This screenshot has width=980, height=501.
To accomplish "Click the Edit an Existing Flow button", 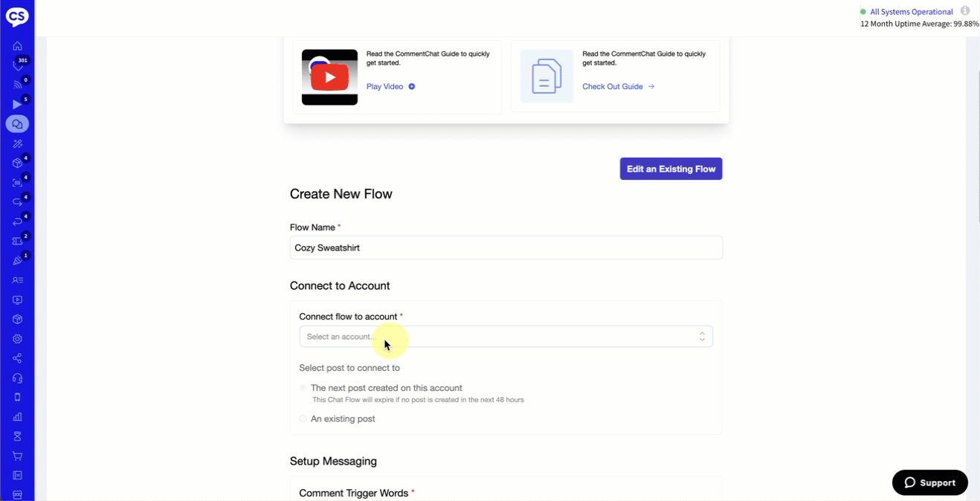I will [671, 169].
